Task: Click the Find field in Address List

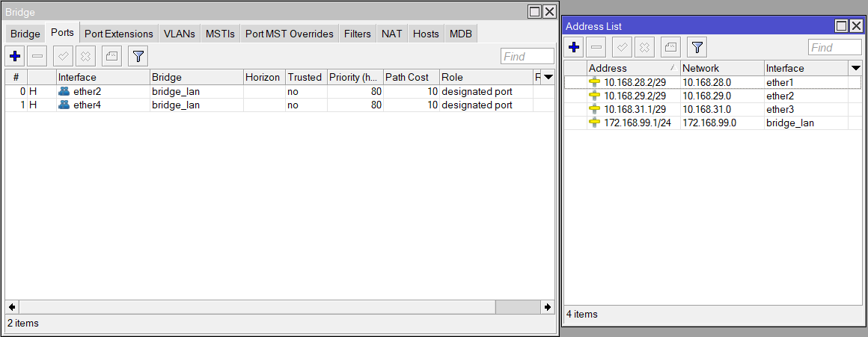Action: pyautogui.click(x=834, y=48)
